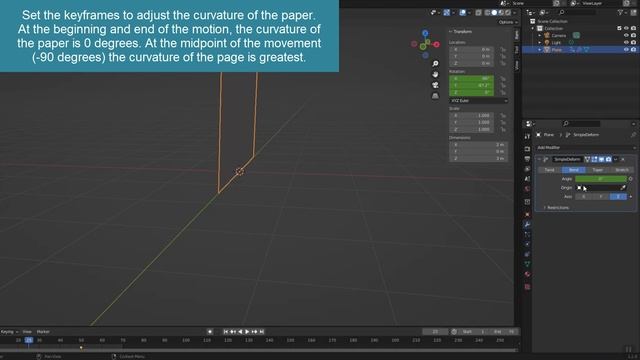Set the deform axis to Z
This screenshot has height=360, width=640.
[x=618, y=197]
